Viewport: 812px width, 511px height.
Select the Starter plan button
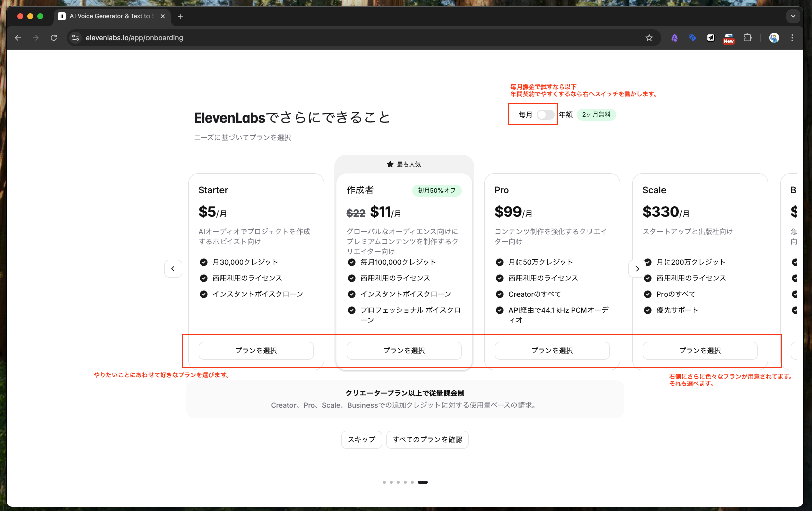pos(256,351)
